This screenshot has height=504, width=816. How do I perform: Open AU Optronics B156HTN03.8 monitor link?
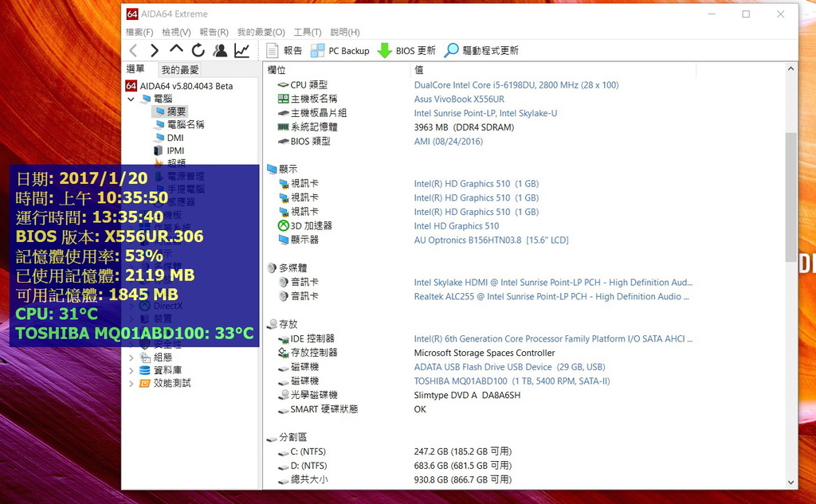[x=491, y=240]
